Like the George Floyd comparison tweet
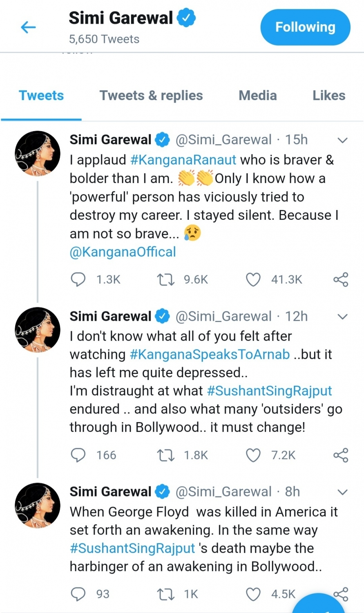This screenshot has height=613, width=364. [253, 595]
